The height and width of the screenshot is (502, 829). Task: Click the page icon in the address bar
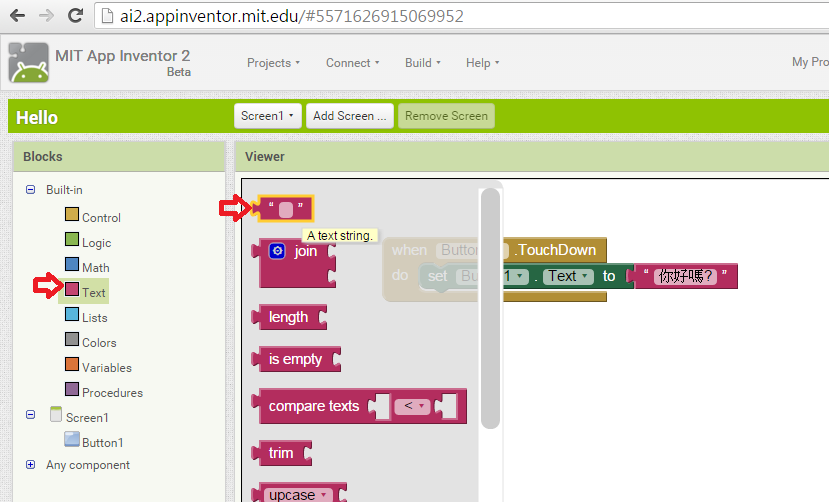(107, 16)
